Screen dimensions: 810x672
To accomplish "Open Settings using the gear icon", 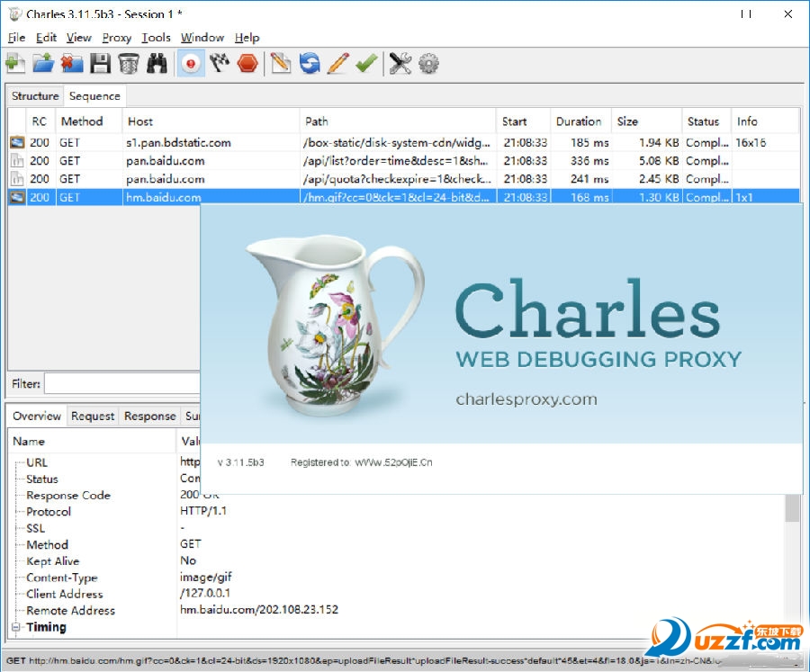I will pos(428,64).
